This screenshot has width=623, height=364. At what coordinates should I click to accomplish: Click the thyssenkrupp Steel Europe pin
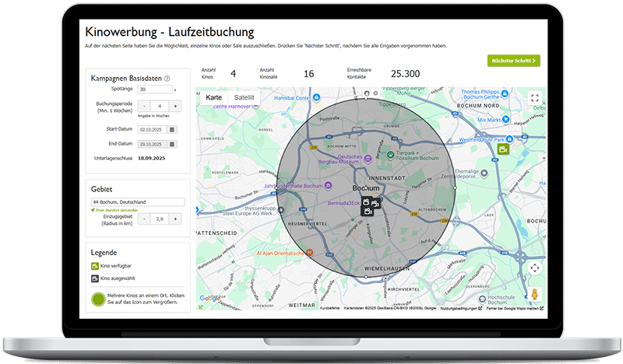(281, 210)
